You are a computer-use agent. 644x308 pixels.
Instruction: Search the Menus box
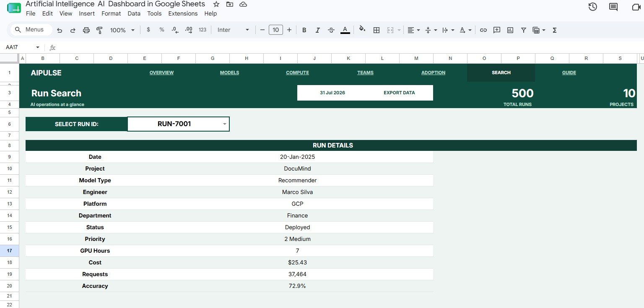(x=31, y=30)
